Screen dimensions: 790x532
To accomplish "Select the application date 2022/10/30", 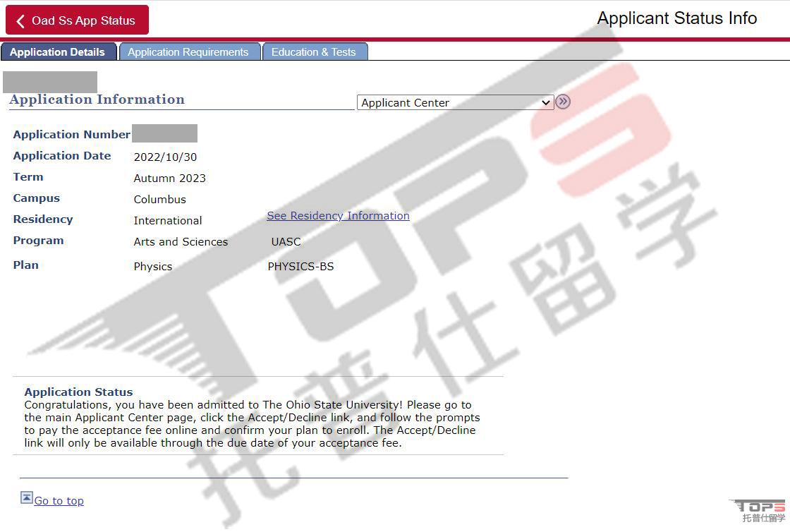I will (165, 157).
